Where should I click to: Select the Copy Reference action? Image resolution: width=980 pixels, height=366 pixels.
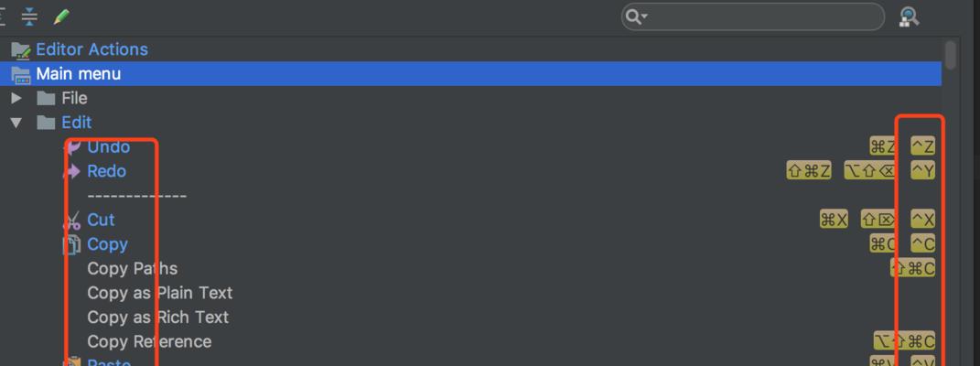click(149, 341)
